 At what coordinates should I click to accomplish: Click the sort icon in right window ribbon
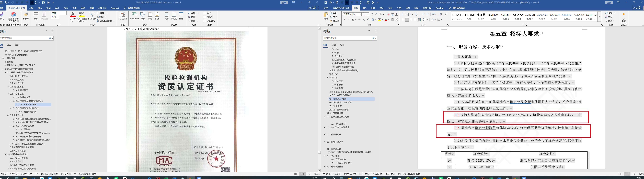(441, 14)
